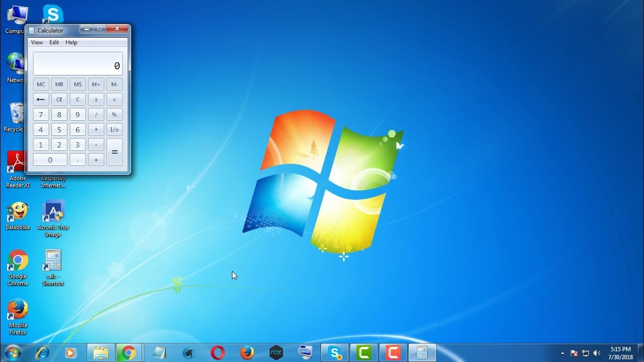Click digit 2 on the Calculator
The height and width of the screenshot is (362, 644).
pyautogui.click(x=59, y=145)
